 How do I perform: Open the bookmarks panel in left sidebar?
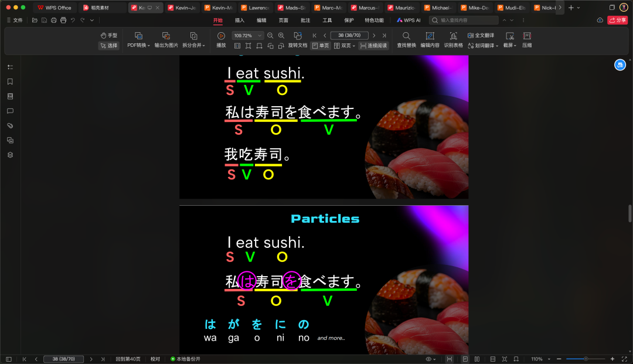10,81
